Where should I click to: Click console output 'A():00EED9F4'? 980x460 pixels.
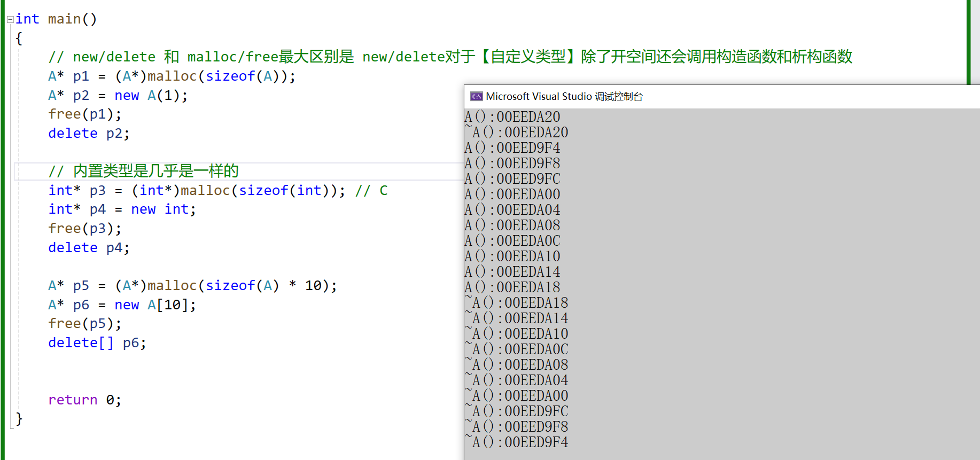click(x=512, y=148)
